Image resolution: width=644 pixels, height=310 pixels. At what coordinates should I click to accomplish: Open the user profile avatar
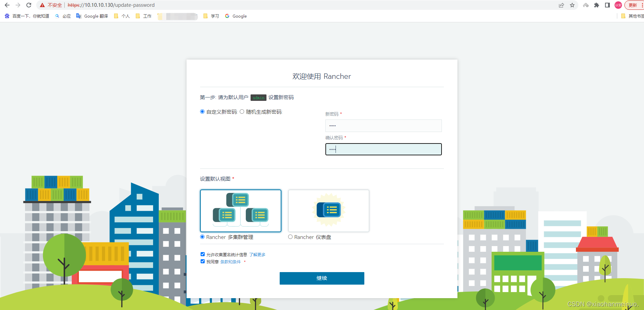pos(618,5)
